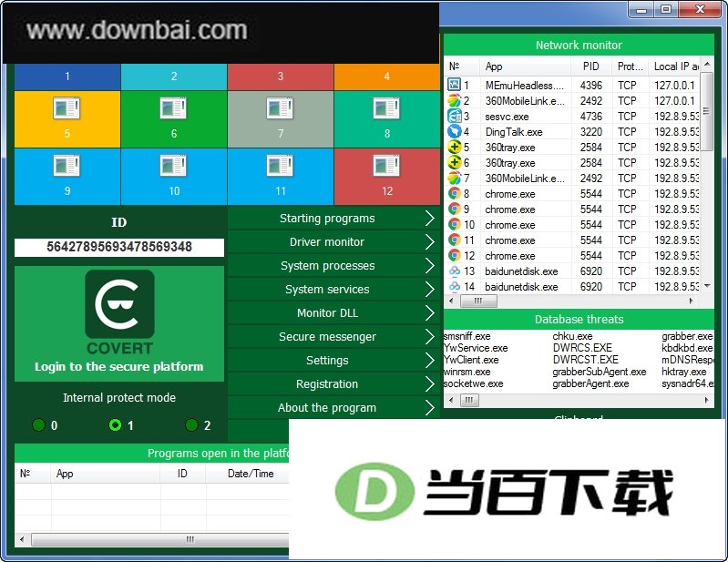This screenshot has height=562, width=728.
Task: Set internal protect mode to 2
Action: click(x=191, y=424)
